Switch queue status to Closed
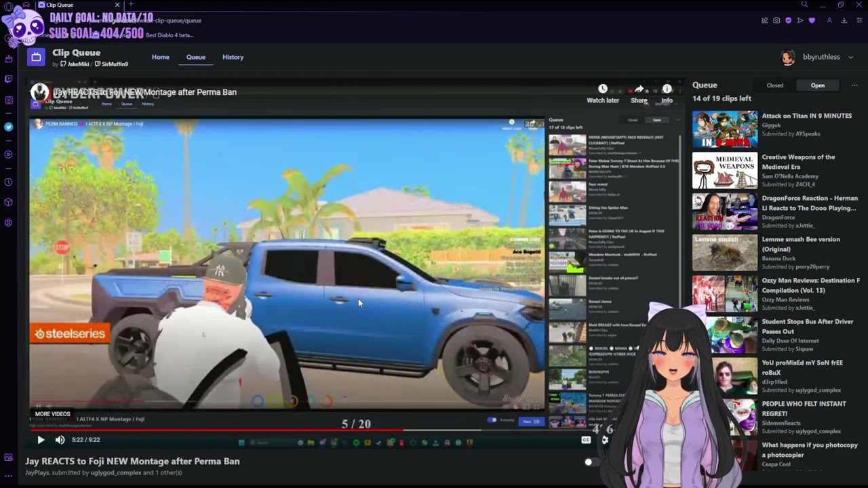Viewport: 868px width, 488px height. pyautogui.click(x=775, y=85)
